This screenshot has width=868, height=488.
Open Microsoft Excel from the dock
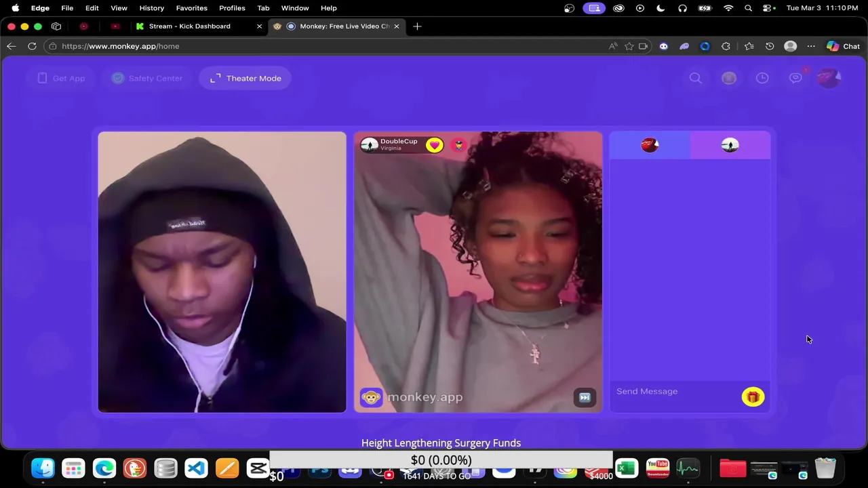[x=627, y=468]
